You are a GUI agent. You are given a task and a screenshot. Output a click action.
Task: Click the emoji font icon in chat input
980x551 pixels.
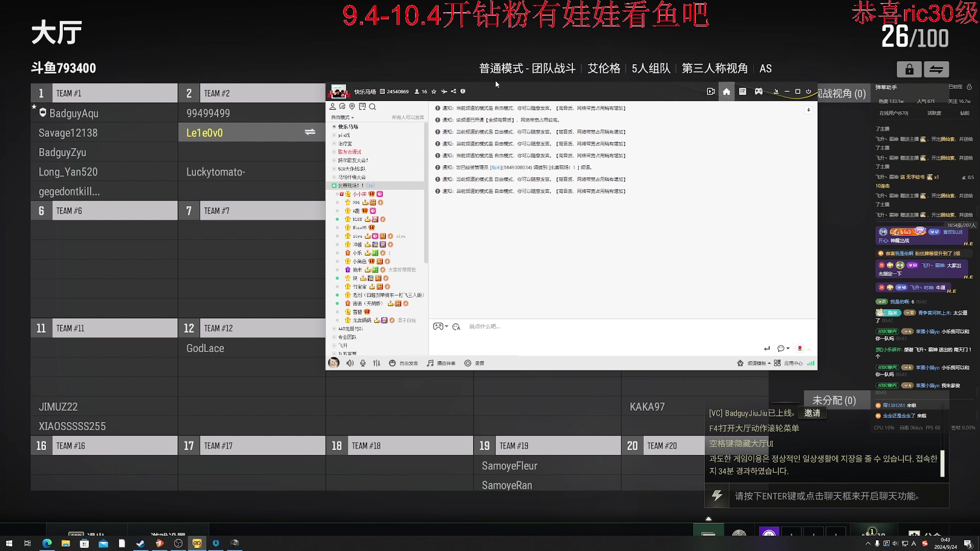click(456, 327)
